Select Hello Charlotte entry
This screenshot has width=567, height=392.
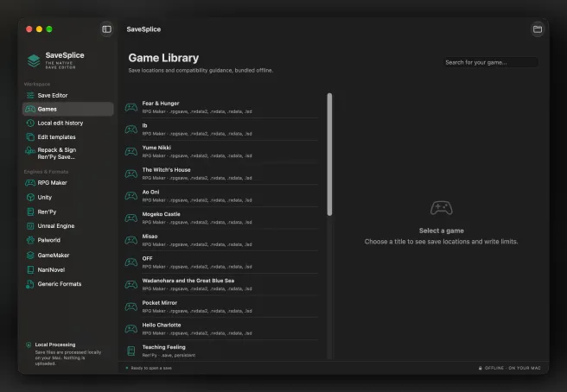221,329
